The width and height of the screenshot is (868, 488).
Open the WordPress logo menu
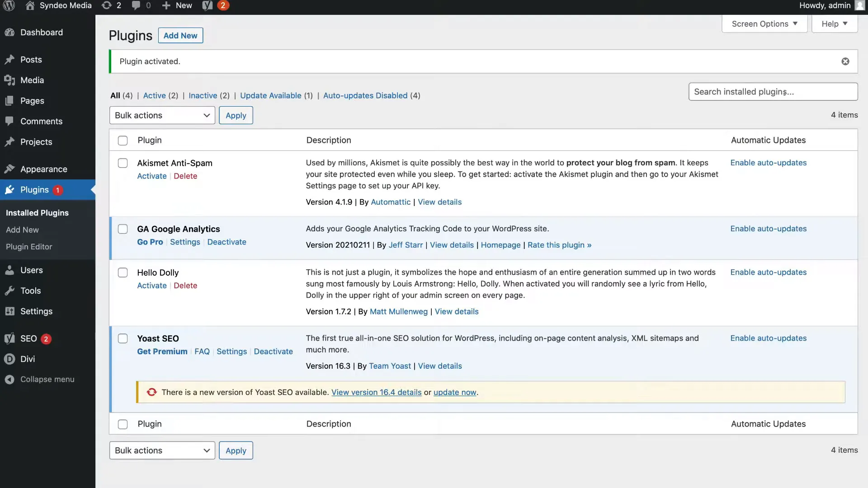9,5
